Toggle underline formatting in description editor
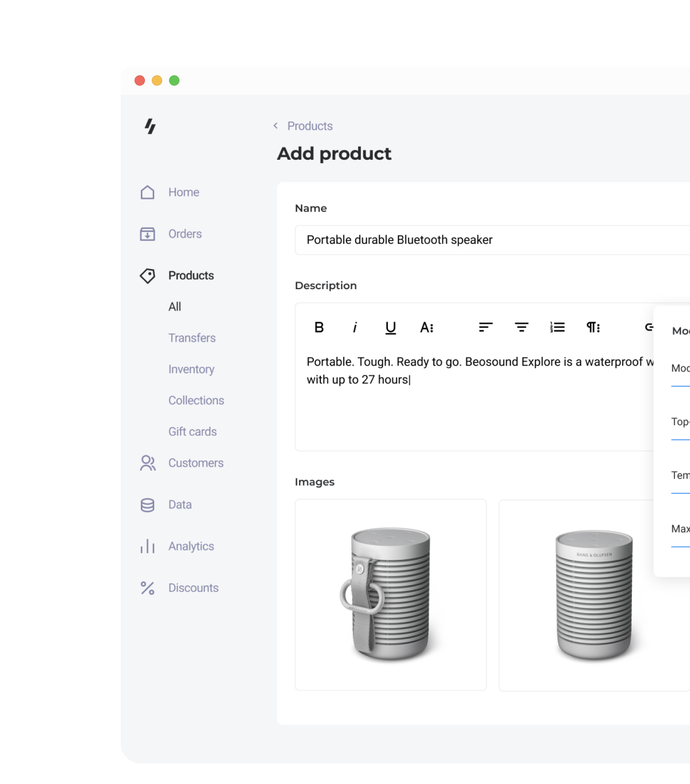This screenshot has width=690, height=784. (390, 328)
